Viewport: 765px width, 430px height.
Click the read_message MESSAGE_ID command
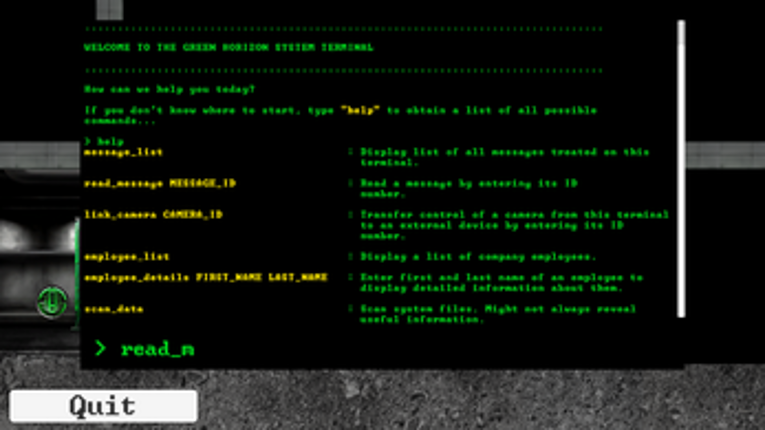(160, 184)
